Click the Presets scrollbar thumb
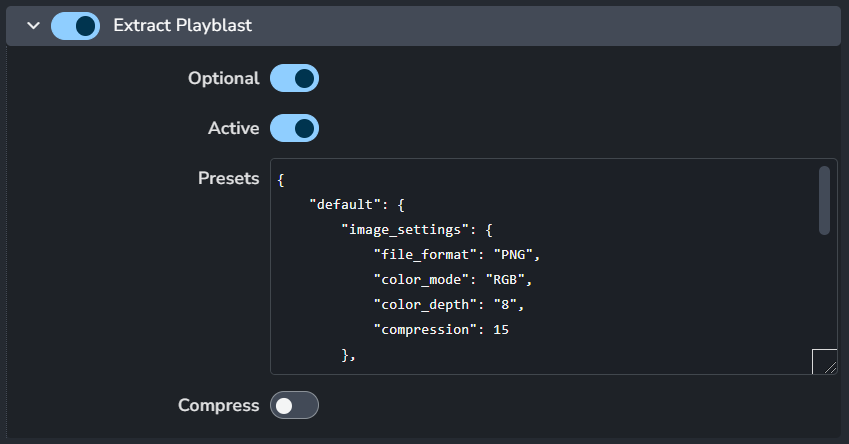The image size is (849, 444). [x=824, y=200]
